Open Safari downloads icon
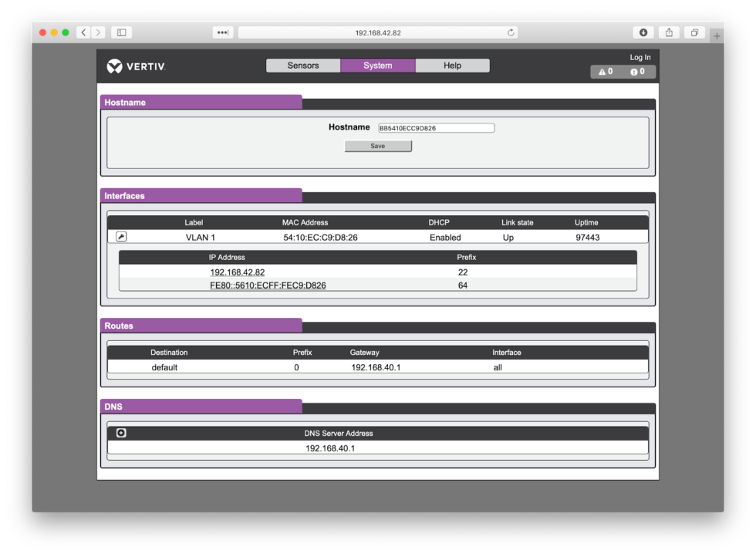Viewport: 756px width, 554px height. [643, 32]
